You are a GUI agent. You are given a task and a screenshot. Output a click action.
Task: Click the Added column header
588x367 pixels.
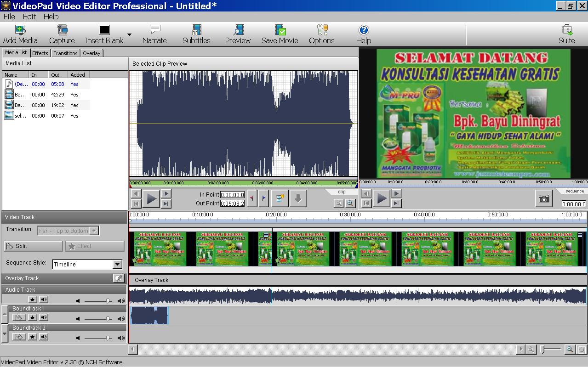[x=79, y=74]
